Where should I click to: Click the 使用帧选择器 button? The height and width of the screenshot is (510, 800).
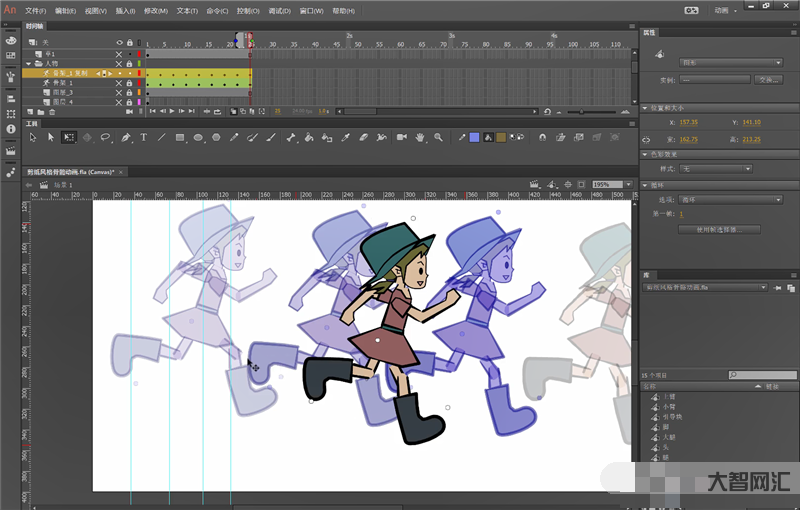[x=719, y=229]
